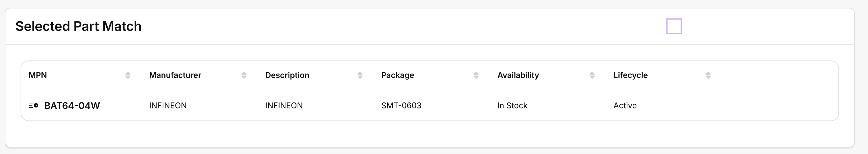Click the Description column sort arrows
Screen dimensions: 868x154
360,75
